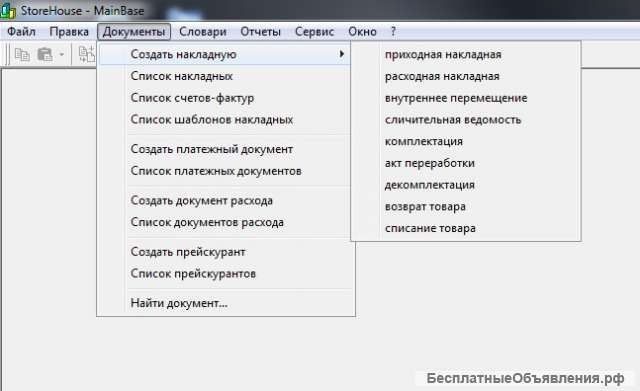Open Список документов расхода

tap(225, 222)
